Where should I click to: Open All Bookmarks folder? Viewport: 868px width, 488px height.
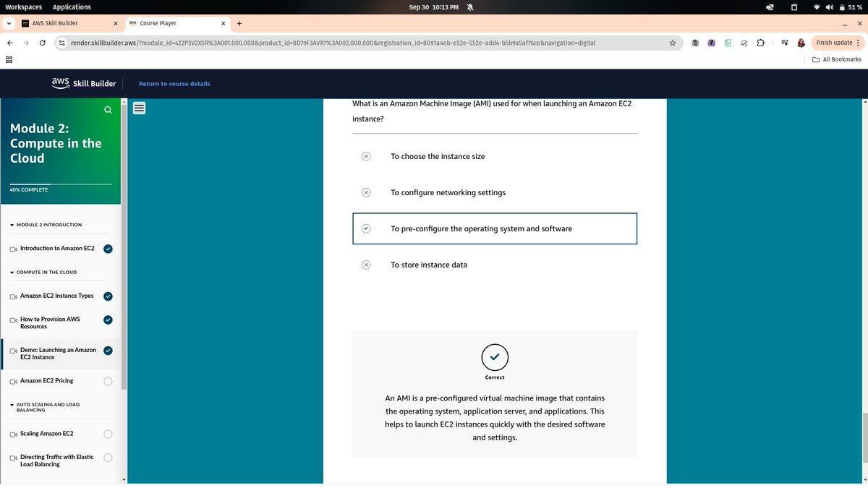tap(837, 59)
